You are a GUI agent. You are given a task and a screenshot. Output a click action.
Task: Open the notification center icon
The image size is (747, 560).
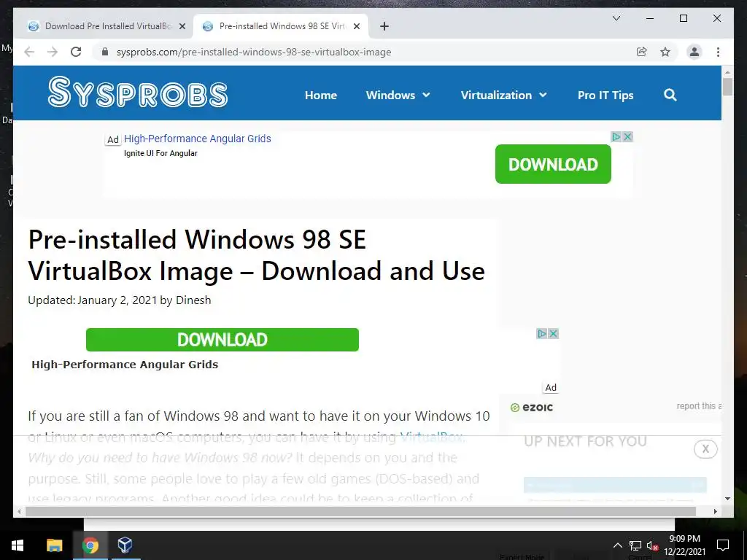click(x=723, y=545)
